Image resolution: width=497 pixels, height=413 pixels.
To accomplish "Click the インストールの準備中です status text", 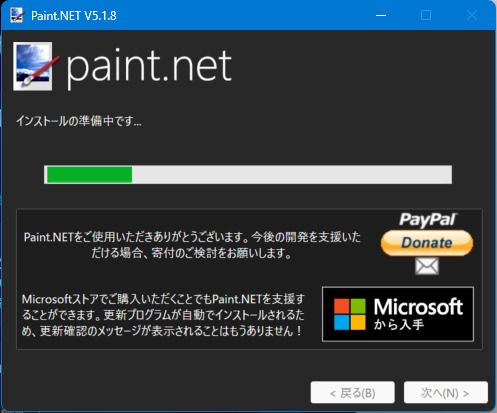I will click(x=79, y=121).
